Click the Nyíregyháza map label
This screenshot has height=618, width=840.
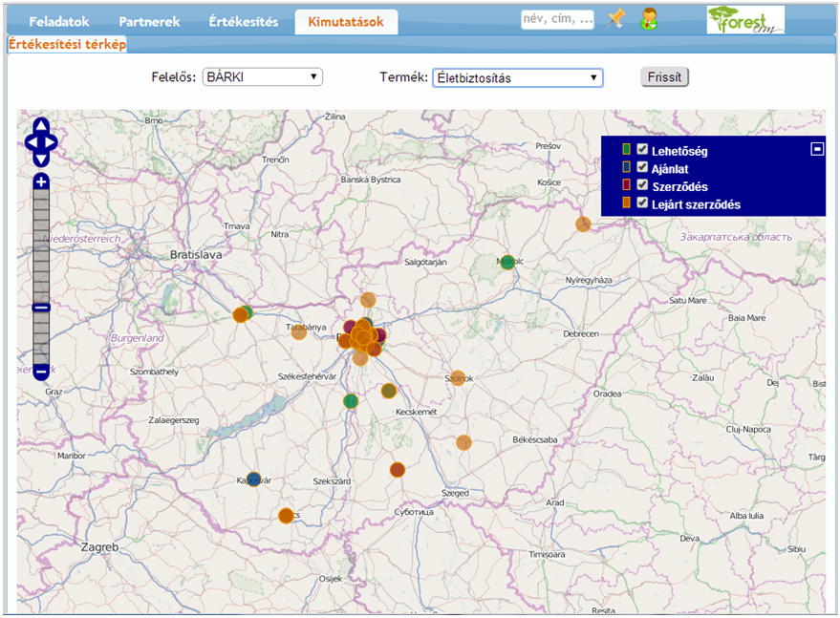(x=589, y=280)
